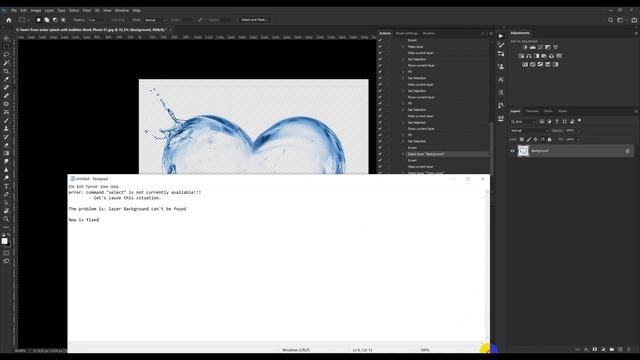The width and height of the screenshot is (640, 360).
Task: Open the Adjustments panel options menu
Action: click(636, 33)
